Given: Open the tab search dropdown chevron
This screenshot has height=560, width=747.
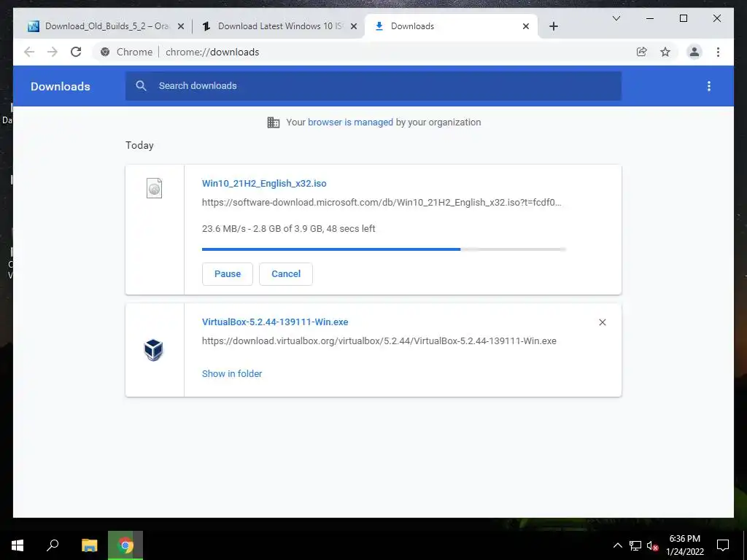Looking at the screenshot, I should click(616, 18).
